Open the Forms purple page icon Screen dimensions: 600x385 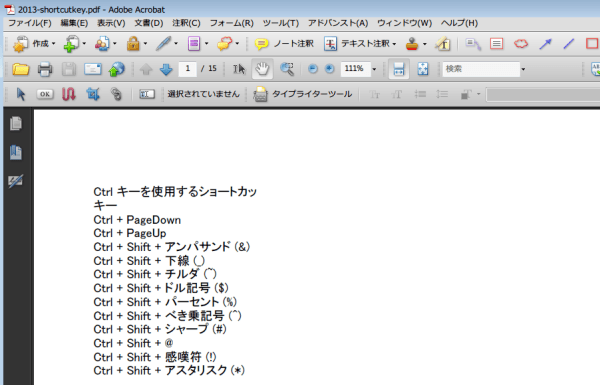(194, 44)
